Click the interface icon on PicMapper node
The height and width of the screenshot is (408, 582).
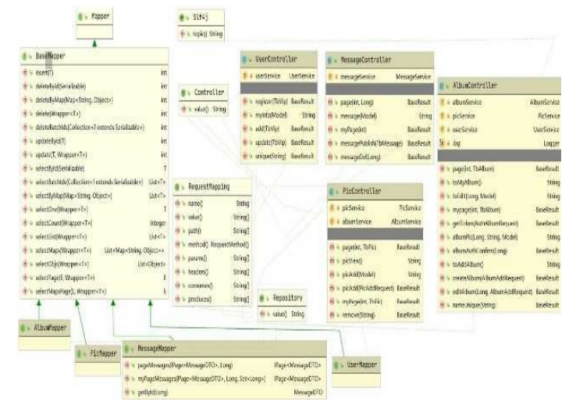(x=79, y=354)
